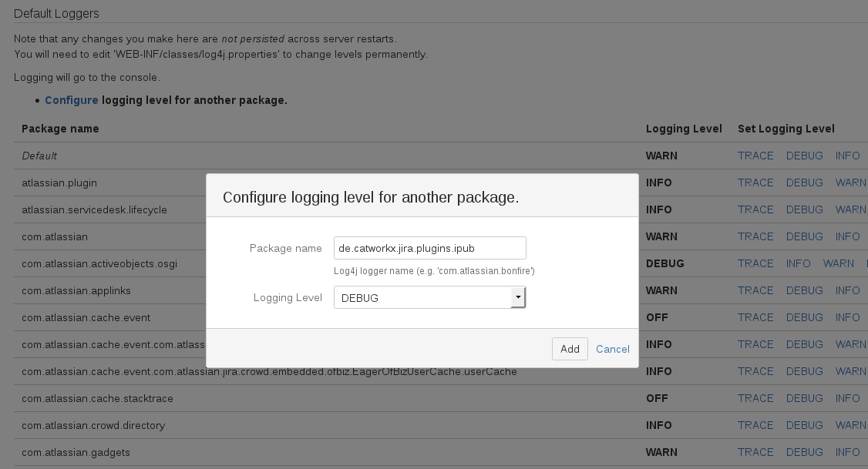Set com.atlassian.activeobjects.osgi logger to WARN

tap(839, 263)
